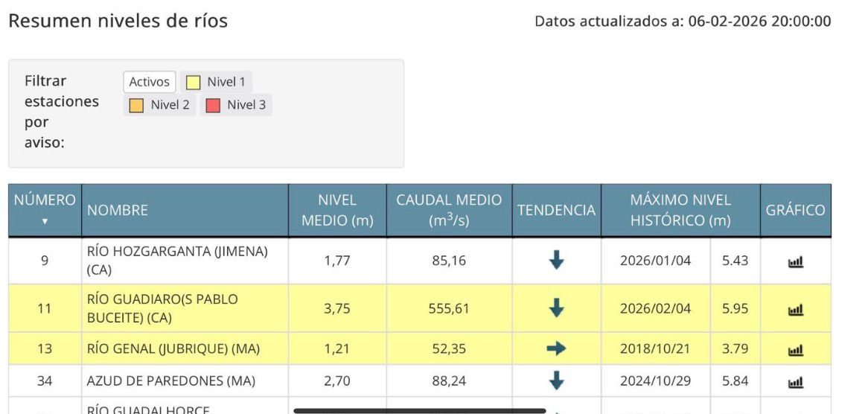
Task: Select the AZUD DE PAREDONES (MA) name
Action: click(171, 381)
